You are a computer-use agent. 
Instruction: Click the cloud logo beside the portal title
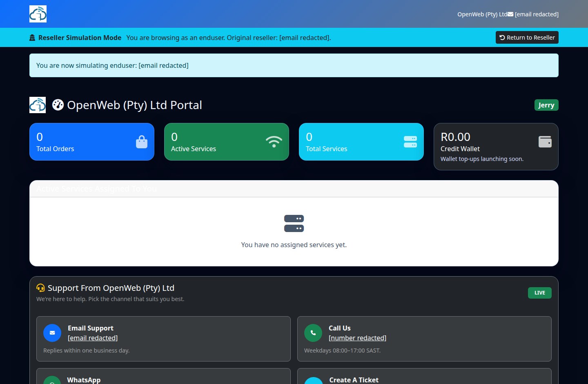[38, 105]
